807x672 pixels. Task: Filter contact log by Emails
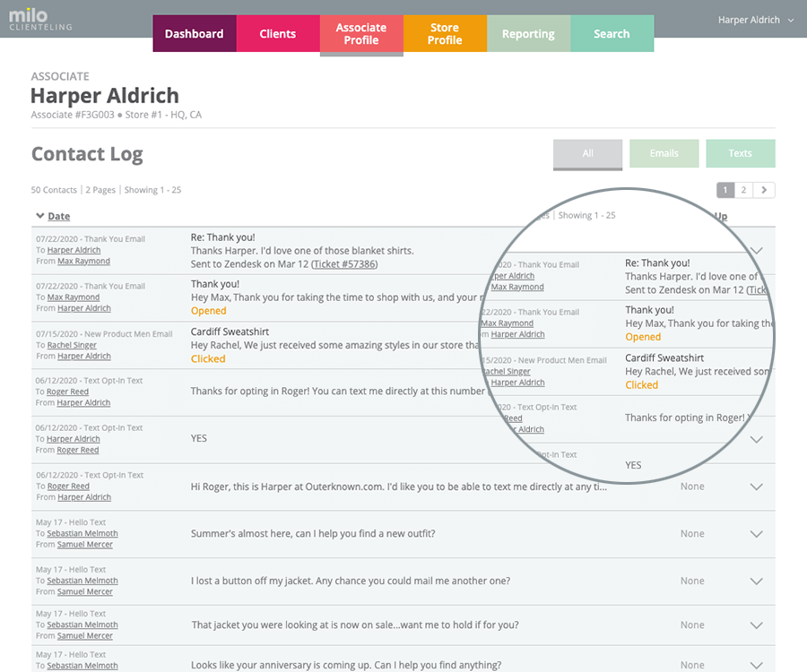coord(664,153)
